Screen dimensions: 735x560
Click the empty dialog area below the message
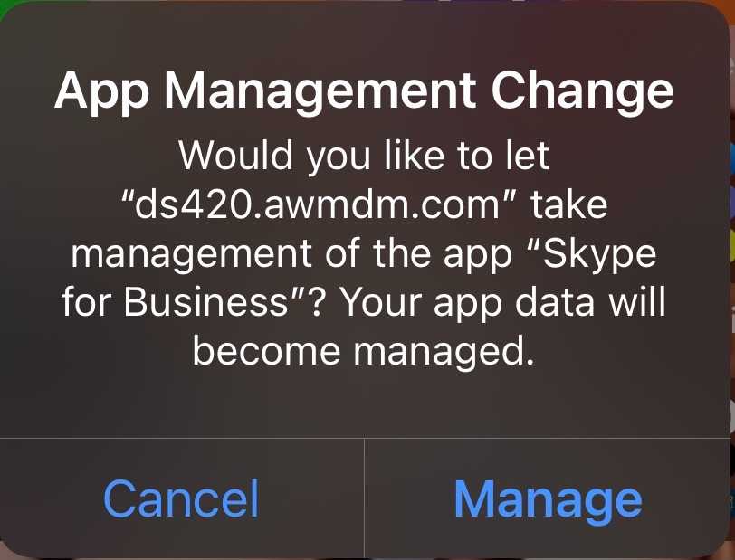coord(364,404)
